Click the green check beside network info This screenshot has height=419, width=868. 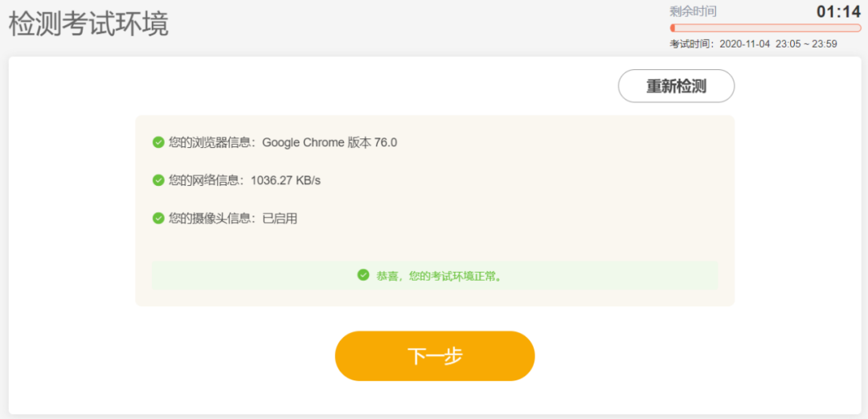tap(158, 180)
